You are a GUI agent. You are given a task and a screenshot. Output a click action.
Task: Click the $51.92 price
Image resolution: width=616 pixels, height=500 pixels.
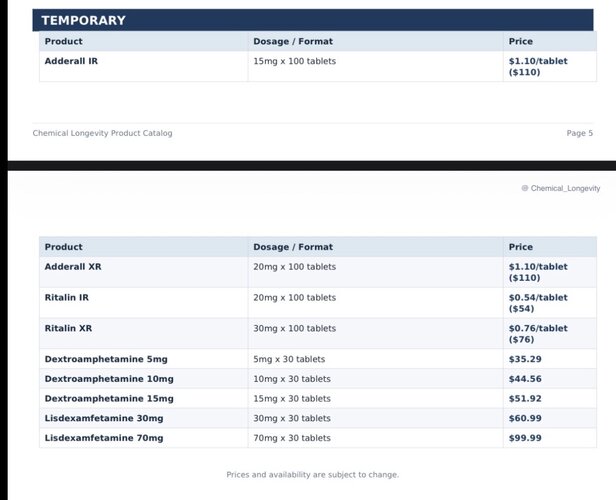[525, 399]
